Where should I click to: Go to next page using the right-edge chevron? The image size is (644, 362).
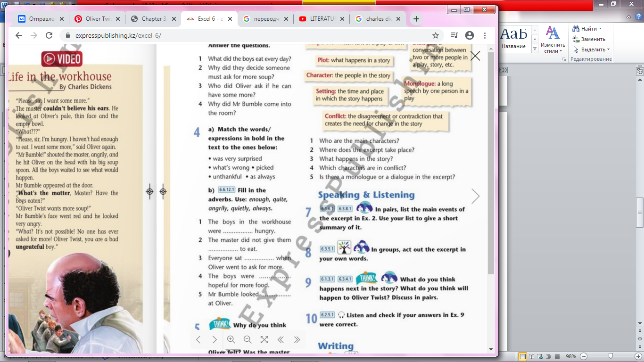[475, 196]
